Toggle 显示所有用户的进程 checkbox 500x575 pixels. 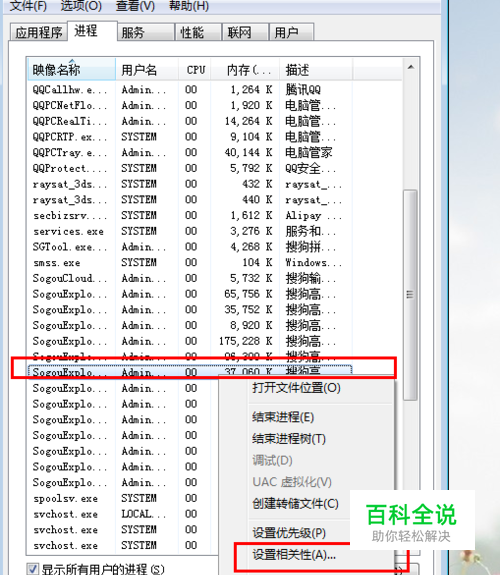(32, 569)
